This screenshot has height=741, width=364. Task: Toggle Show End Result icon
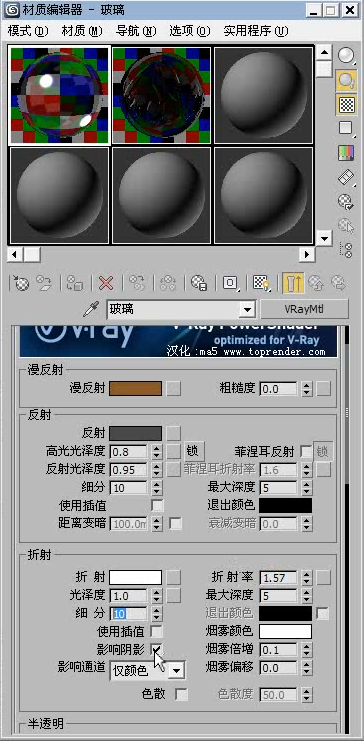pyautogui.click(x=293, y=283)
